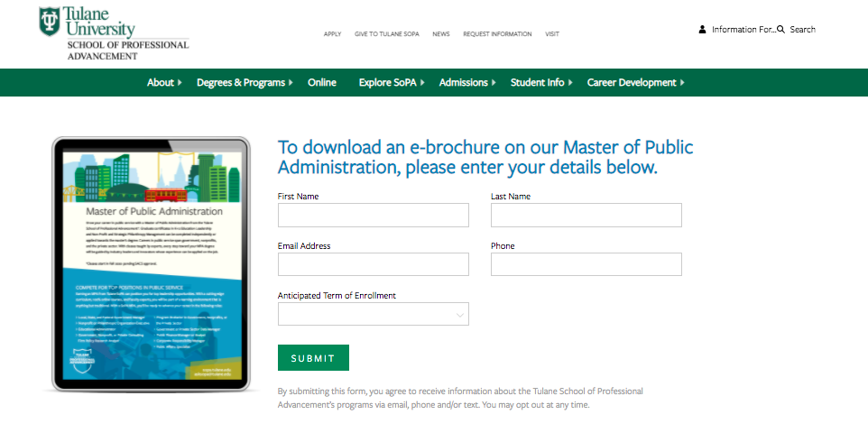Open the Degrees & Programs menu
The width and height of the screenshot is (868, 442).
tap(240, 83)
